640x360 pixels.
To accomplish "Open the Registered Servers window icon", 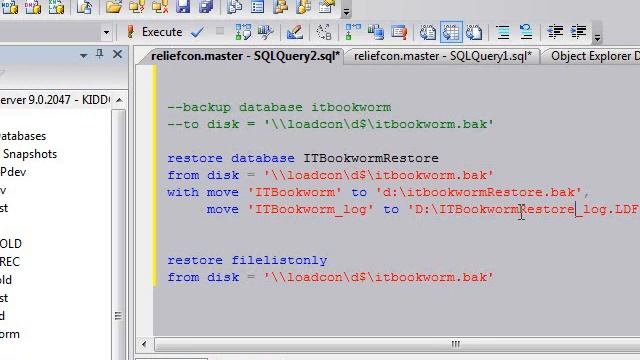I will tap(235, 7).
